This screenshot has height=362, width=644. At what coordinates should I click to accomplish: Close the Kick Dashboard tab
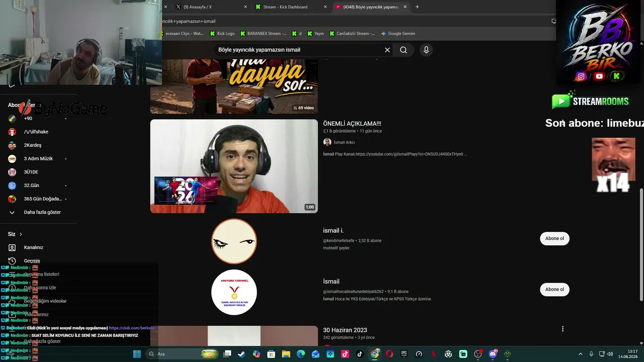pyautogui.click(x=326, y=7)
